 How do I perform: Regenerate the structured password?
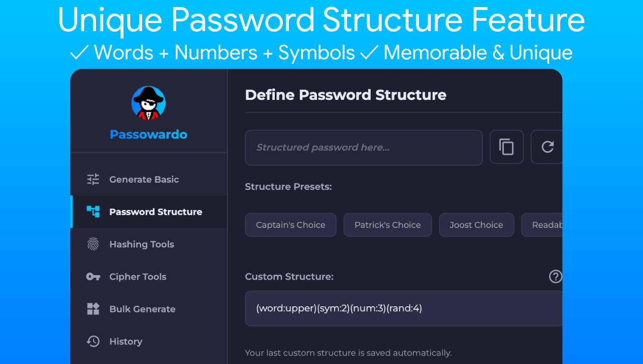pyautogui.click(x=547, y=147)
